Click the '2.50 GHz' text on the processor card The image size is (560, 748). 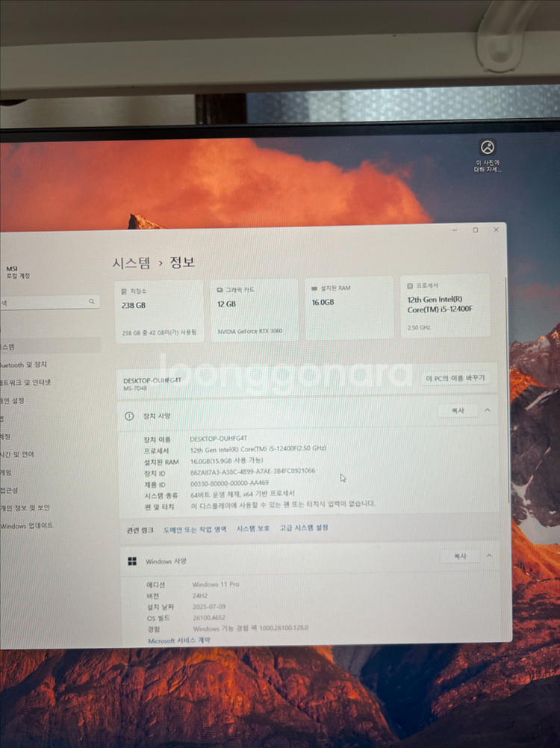[419, 328]
